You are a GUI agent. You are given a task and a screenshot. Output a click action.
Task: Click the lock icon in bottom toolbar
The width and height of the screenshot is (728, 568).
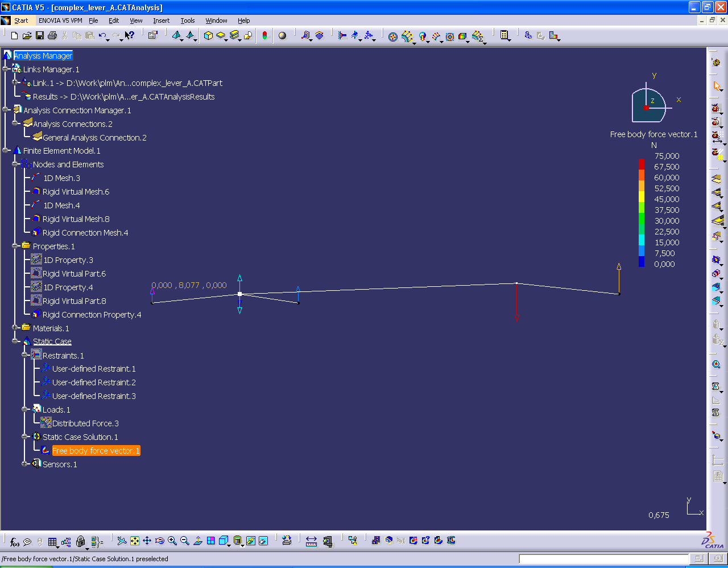click(80, 541)
